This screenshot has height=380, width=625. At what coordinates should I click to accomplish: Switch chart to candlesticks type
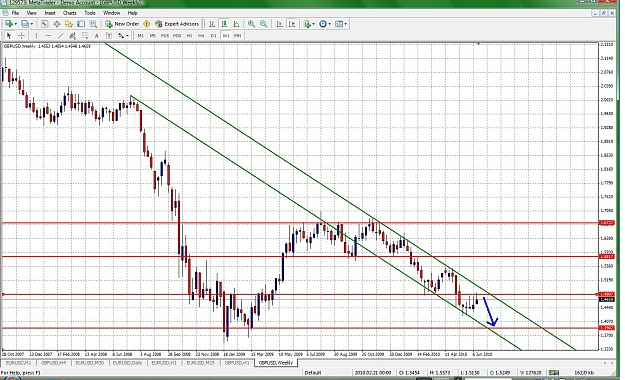click(x=224, y=24)
